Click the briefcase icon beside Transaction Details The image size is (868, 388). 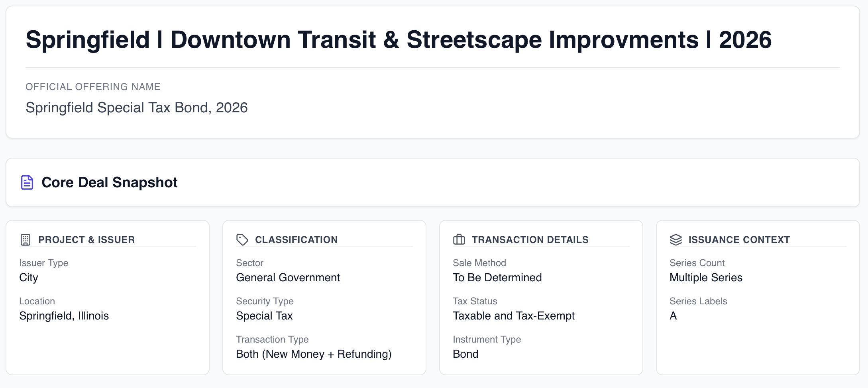point(459,240)
